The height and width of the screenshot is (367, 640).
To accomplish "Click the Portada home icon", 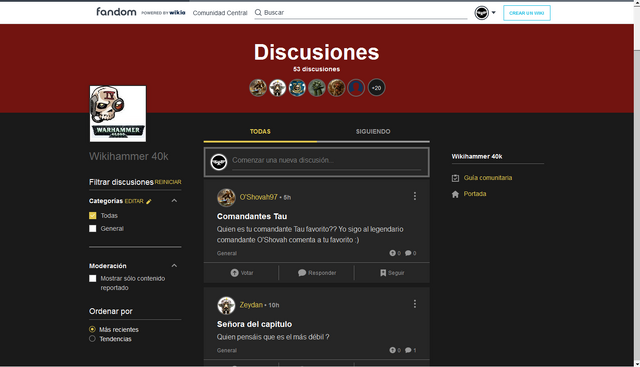I will (x=456, y=194).
